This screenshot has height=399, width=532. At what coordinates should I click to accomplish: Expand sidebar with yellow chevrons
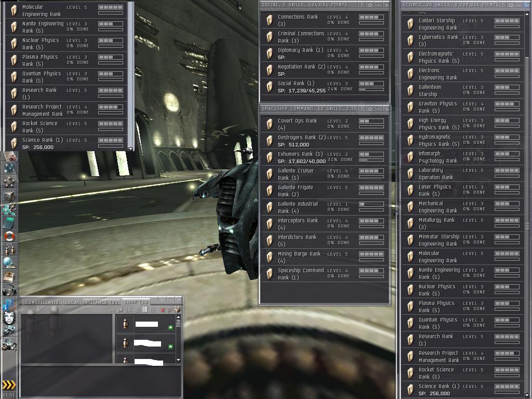(x=9, y=384)
